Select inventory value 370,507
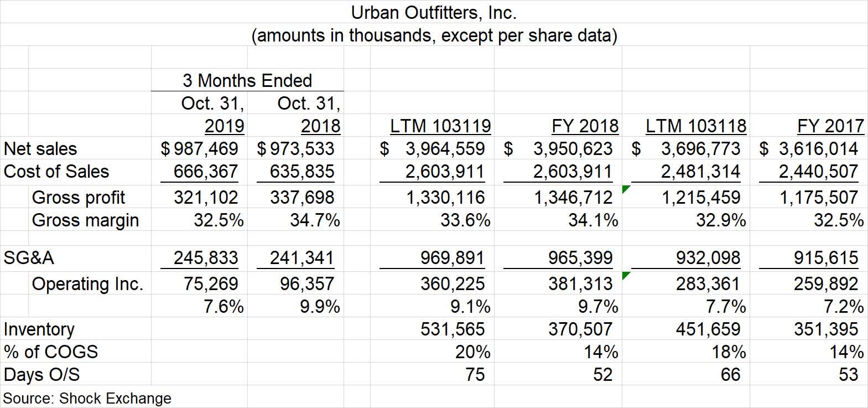The width and height of the screenshot is (868, 408). point(580,329)
